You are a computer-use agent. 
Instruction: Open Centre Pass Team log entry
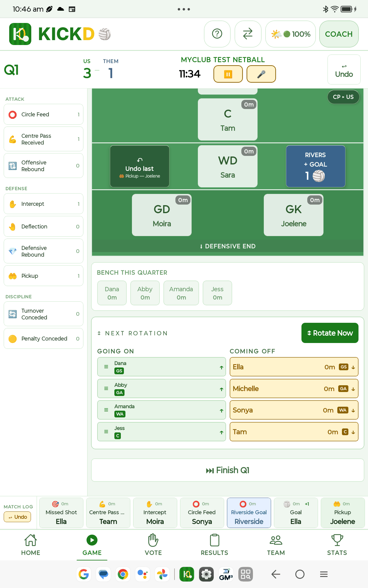(x=108, y=513)
